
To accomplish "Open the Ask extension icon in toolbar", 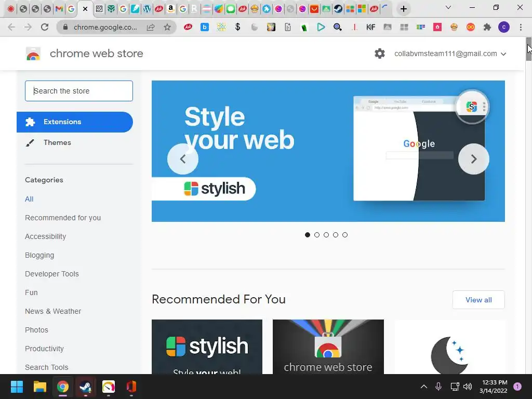I will [188, 27].
